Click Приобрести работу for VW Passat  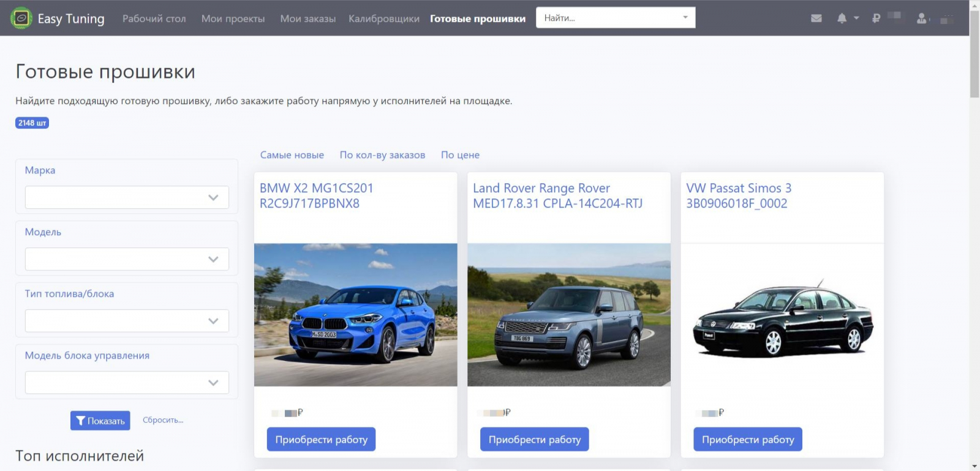tap(748, 439)
